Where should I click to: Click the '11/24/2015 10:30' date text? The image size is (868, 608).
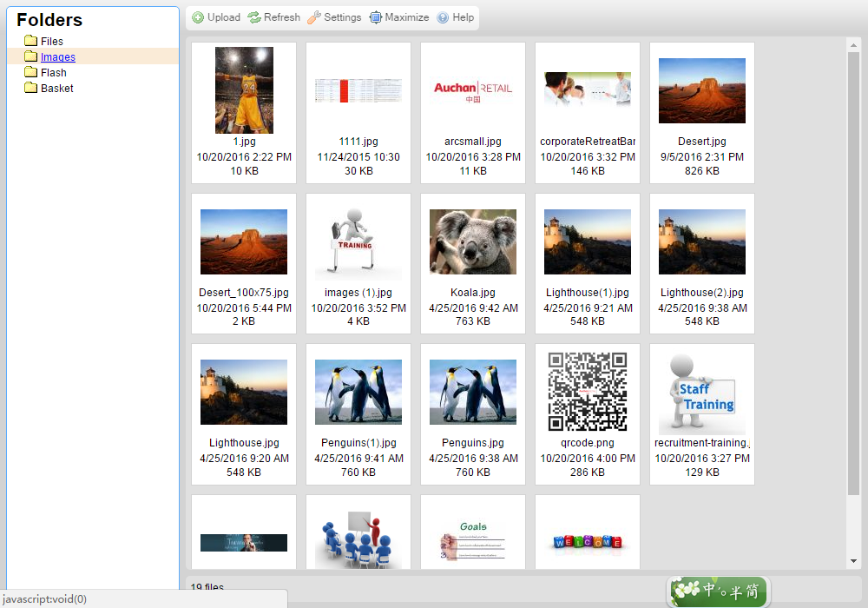tap(358, 157)
